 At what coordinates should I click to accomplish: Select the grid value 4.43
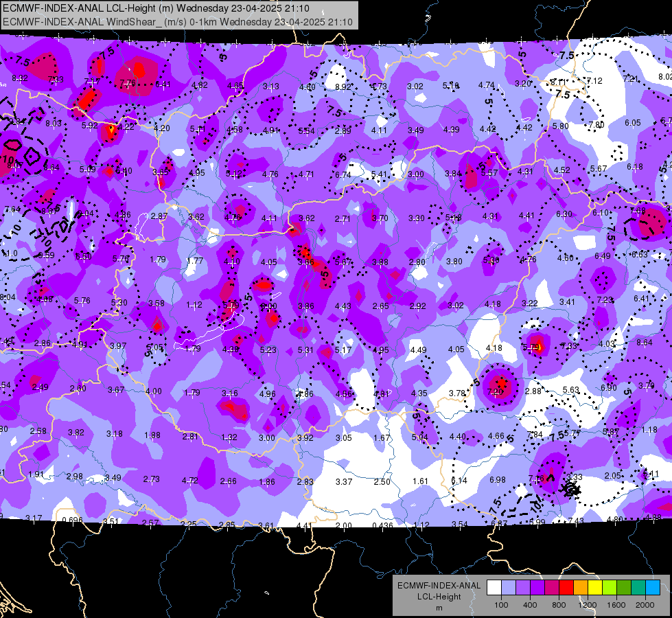[x=343, y=306]
